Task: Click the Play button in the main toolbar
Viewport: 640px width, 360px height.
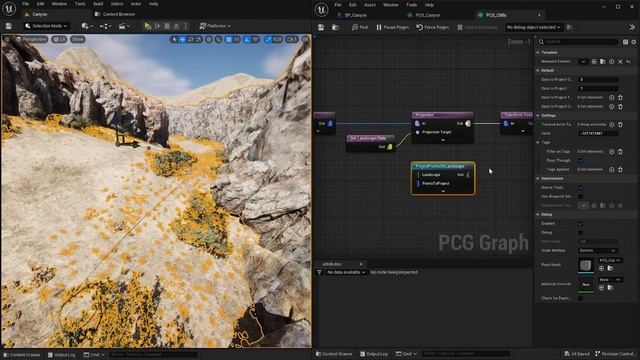Action: [147, 26]
